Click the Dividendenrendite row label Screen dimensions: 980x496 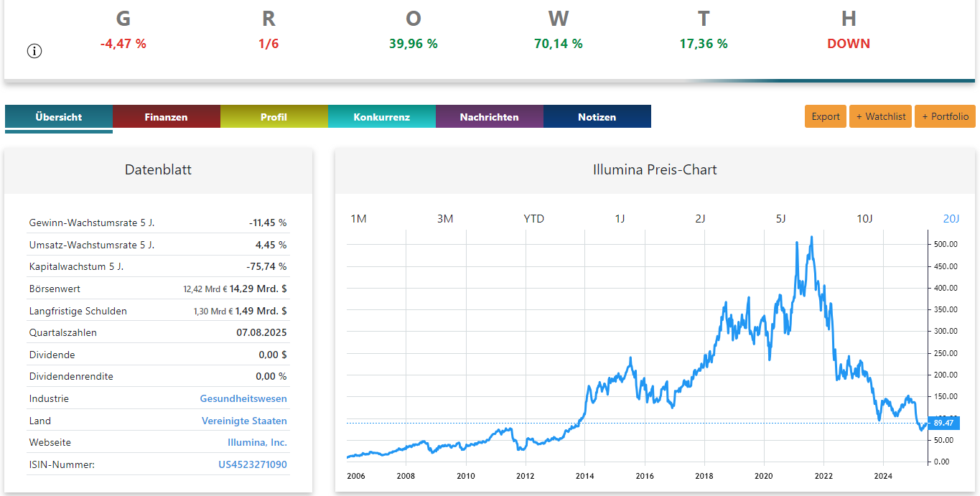tap(71, 376)
